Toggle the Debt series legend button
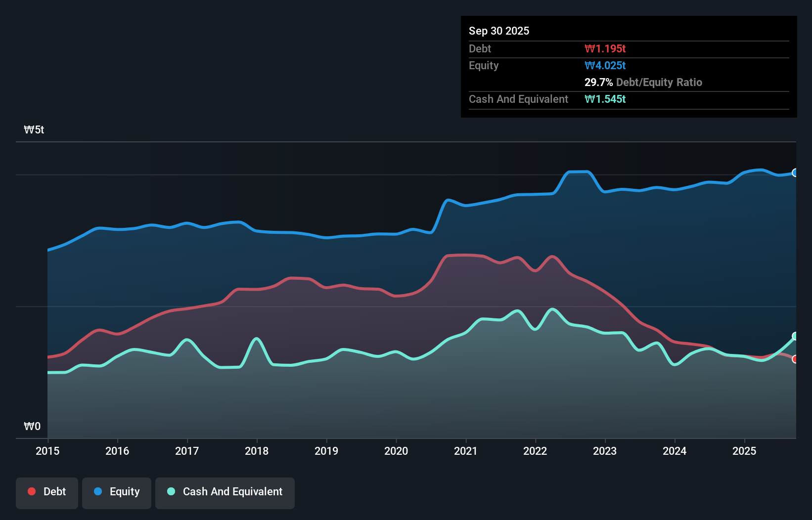 tap(47, 493)
